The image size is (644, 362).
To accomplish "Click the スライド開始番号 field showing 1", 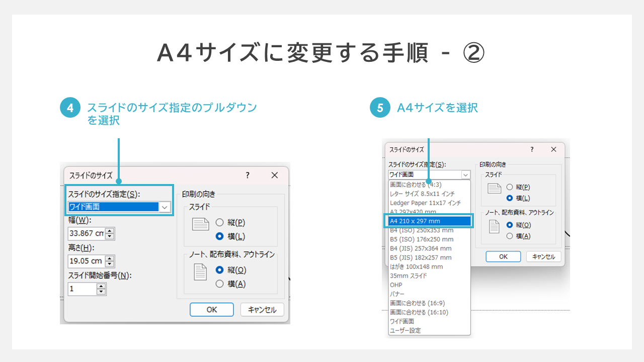I will (x=82, y=289).
